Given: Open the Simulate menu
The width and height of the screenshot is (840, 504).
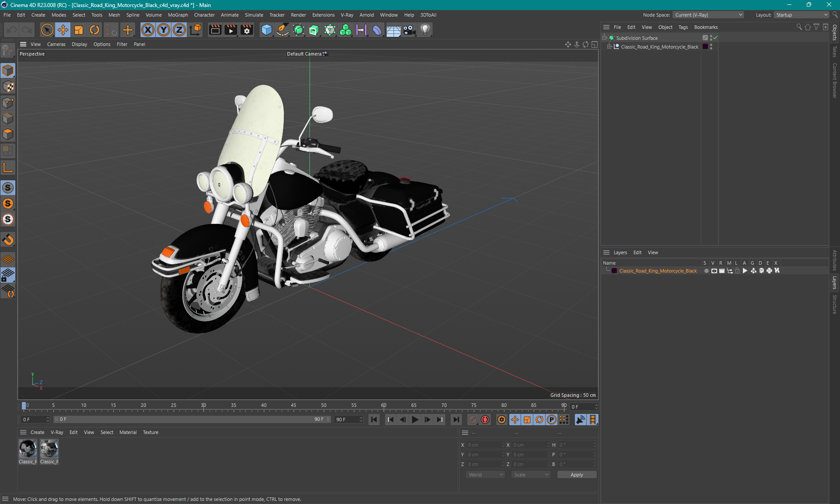Looking at the screenshot, I should click(x=254, y=15).
